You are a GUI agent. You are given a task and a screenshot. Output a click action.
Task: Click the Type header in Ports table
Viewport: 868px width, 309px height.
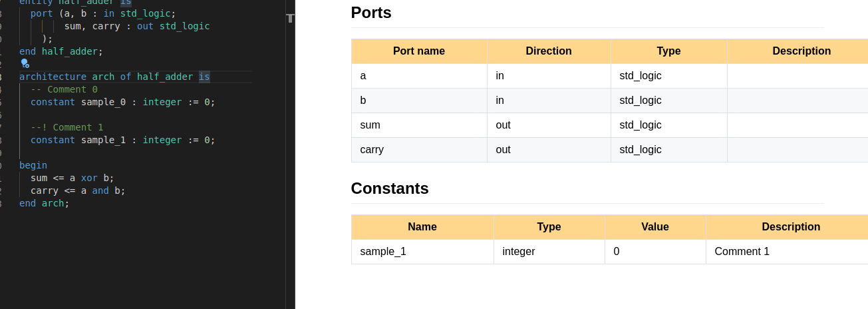point(668,51)
